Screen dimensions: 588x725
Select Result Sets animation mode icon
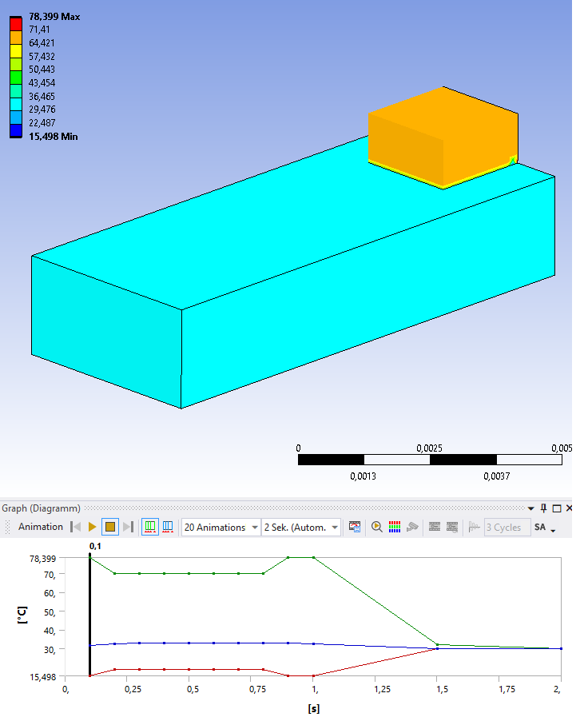(168, 527)
